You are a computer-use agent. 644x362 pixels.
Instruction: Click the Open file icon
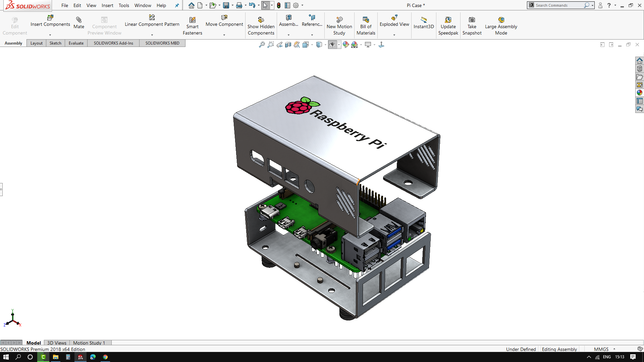point(213,5)
